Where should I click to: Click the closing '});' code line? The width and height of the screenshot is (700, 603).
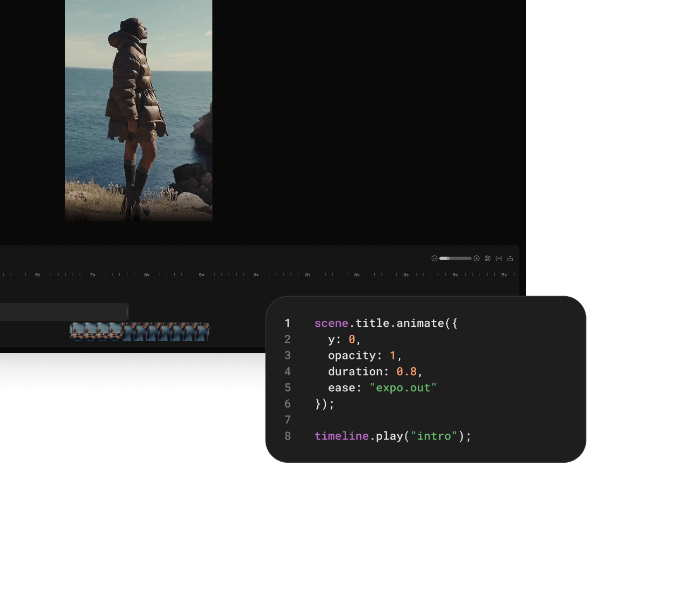(325, 404)
